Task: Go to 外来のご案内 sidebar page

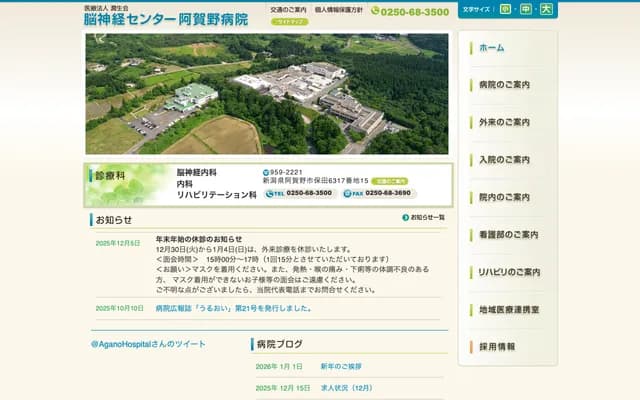Action: (508, 122)
